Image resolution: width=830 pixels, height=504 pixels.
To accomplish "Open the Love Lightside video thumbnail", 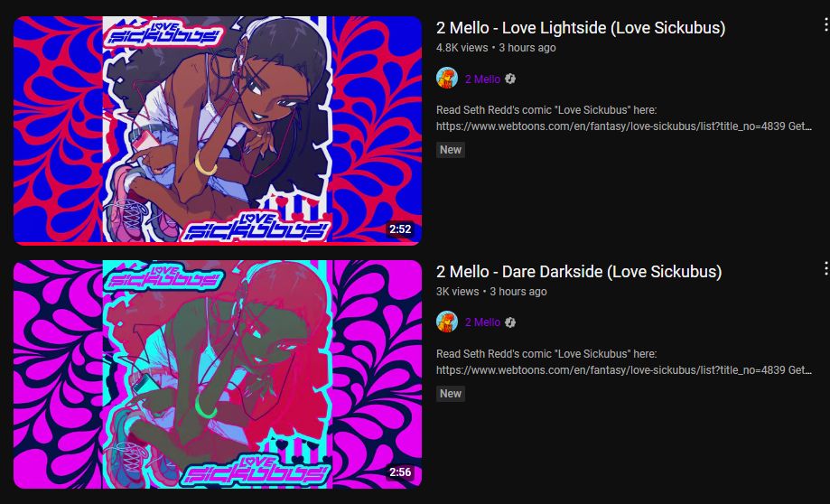I will pyautogui.click(x=218, y=131).
